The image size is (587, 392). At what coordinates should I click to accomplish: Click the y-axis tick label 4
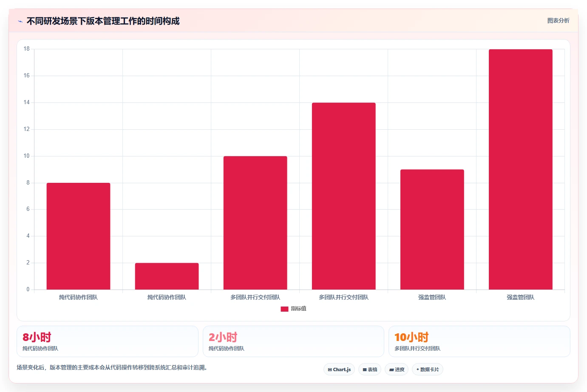tap(28, 236)
